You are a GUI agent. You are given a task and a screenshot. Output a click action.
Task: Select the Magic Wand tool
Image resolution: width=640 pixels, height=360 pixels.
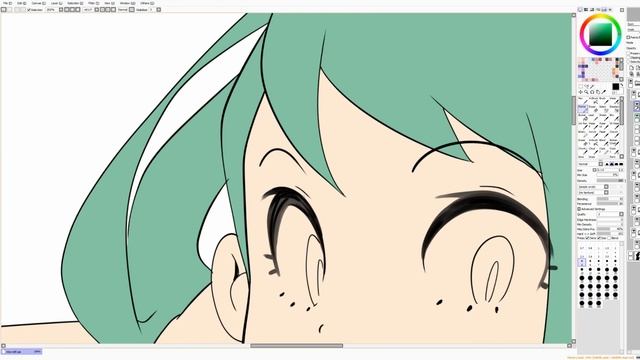click(x=591, y=86)
